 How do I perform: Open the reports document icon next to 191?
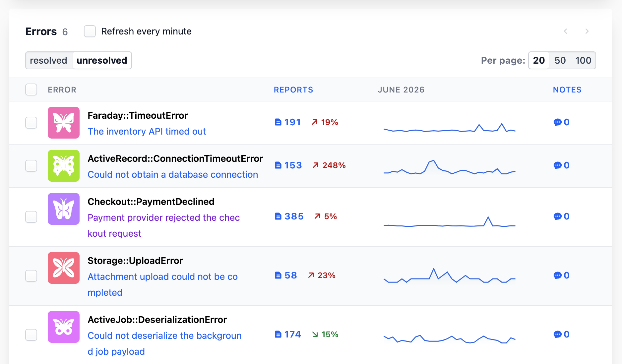[x=278, y=122]
